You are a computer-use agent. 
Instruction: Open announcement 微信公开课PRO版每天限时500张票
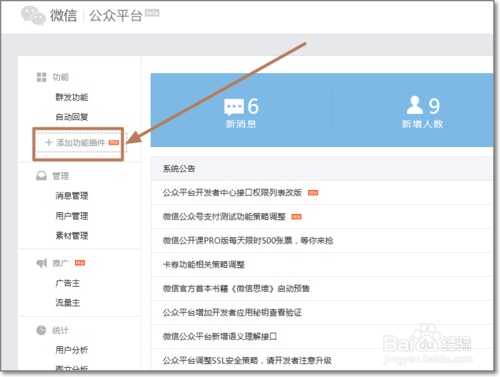click(248, 241)
